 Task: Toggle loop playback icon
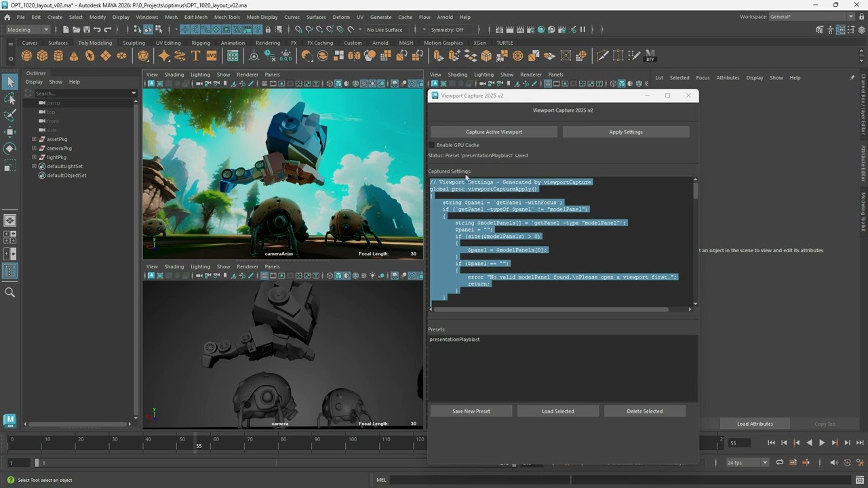[x=780, y=462]
